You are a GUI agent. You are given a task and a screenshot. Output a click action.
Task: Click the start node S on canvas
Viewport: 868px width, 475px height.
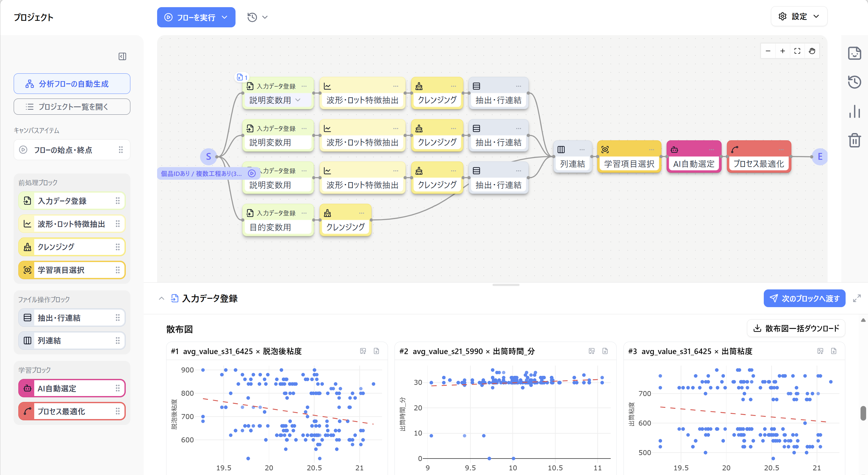(208, 157)
